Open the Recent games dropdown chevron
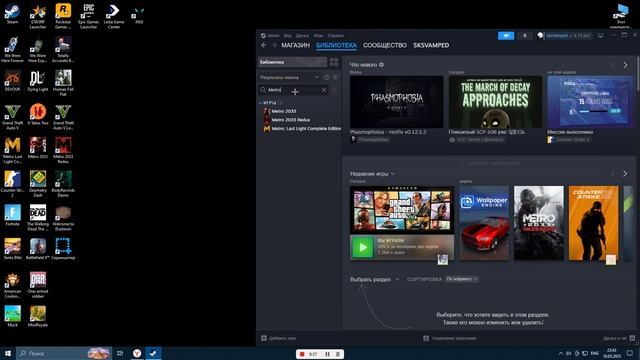This screenshot has width=640, height=360. 393,174
